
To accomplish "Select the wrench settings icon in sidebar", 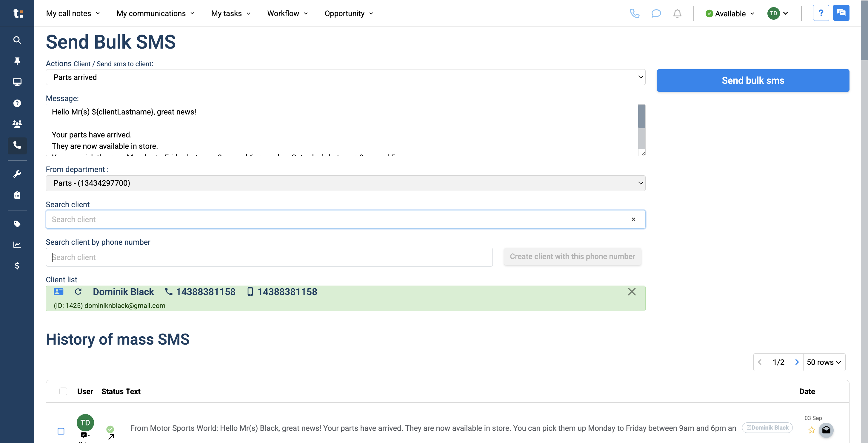I will pyautogui.click(x=17, y=174).
